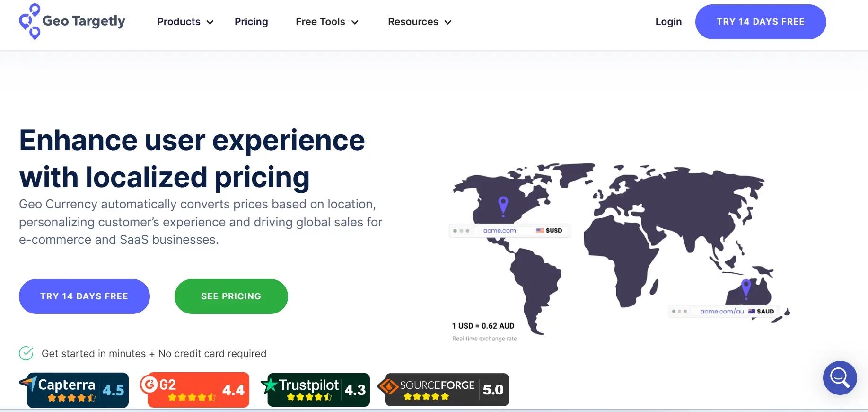Click header TRY 14 DAYS FREE button
This screenshot has height=412, width=868.
[761, 22]
